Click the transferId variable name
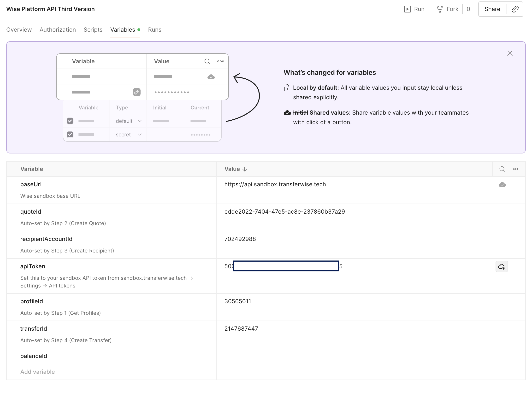This screenshot has height=410, width=532. coord(34,328)
